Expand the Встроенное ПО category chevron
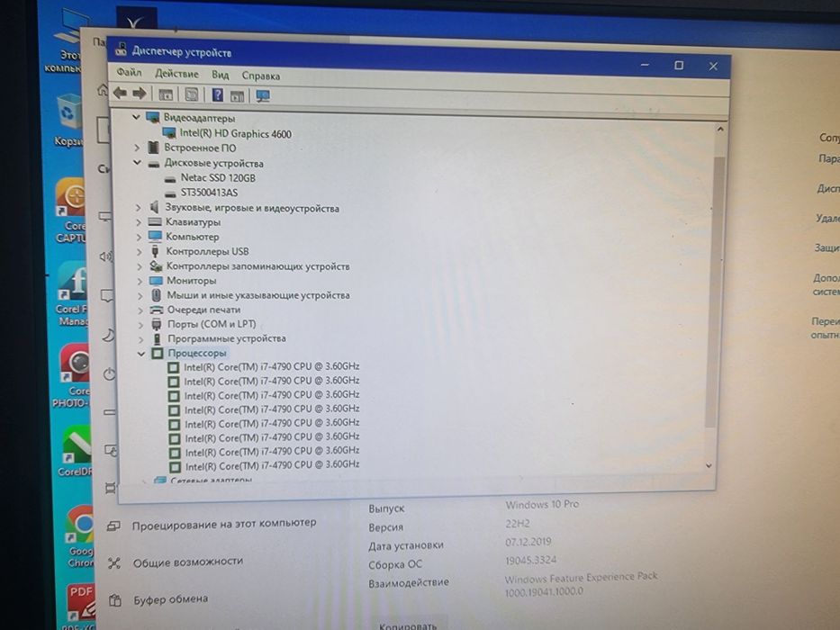Screen dimensions: 840x630 pos(137,148)
